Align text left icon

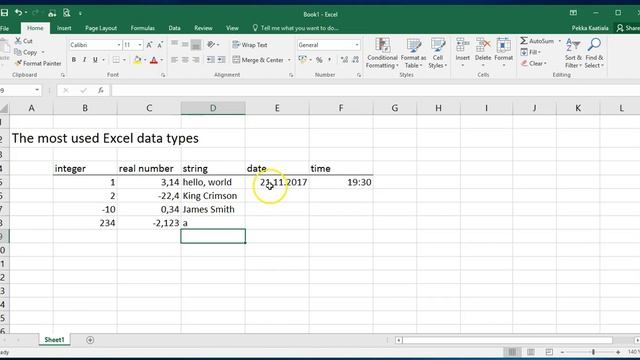click(174, 60)
